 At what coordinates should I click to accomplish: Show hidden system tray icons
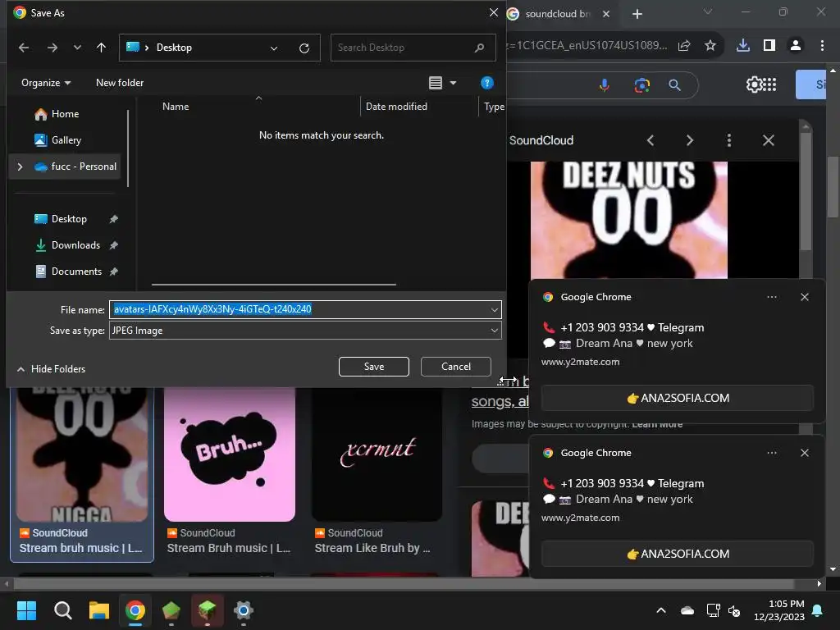(661, 610)
